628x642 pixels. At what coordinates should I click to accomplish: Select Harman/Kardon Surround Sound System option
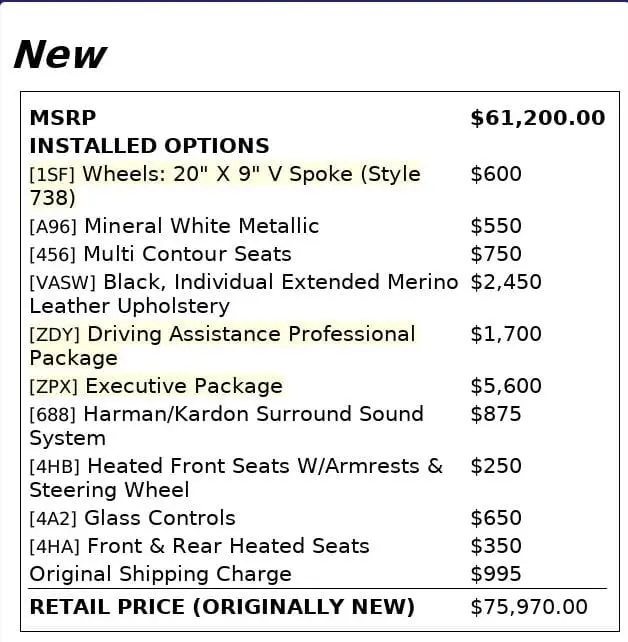226,426
